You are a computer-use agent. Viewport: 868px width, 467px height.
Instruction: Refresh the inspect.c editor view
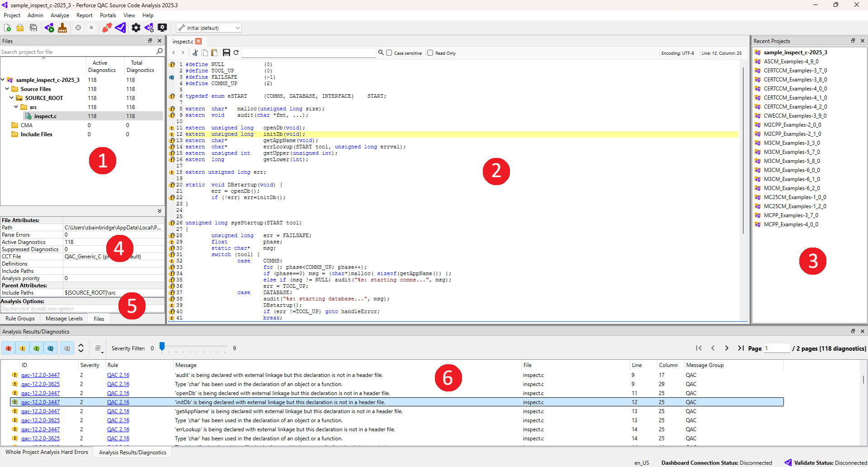point(236,52)
